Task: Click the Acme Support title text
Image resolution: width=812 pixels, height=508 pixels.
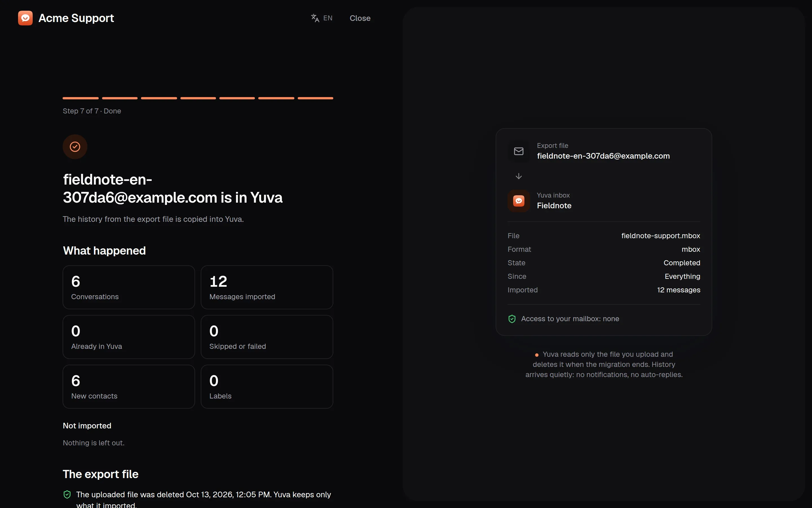Action: click(x=76, y=18)
